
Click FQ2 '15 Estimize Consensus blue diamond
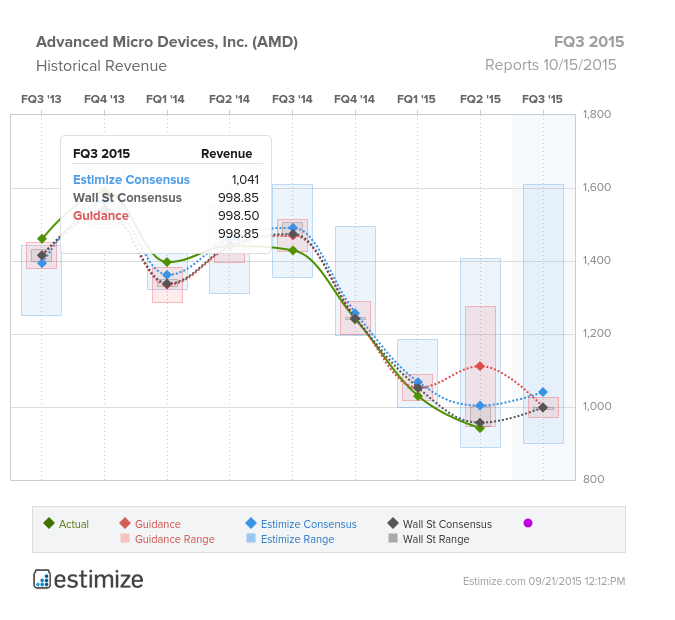[480, 406]
